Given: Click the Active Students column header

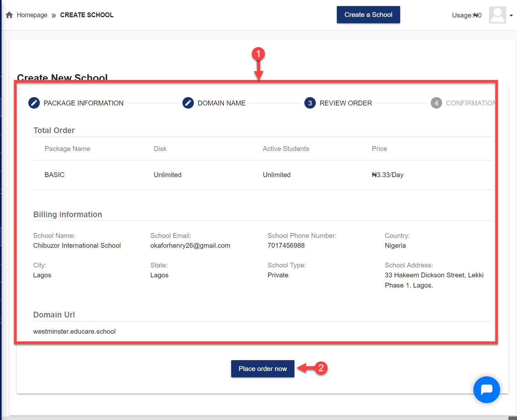Looking at the screenshot, I should (286, 149).
